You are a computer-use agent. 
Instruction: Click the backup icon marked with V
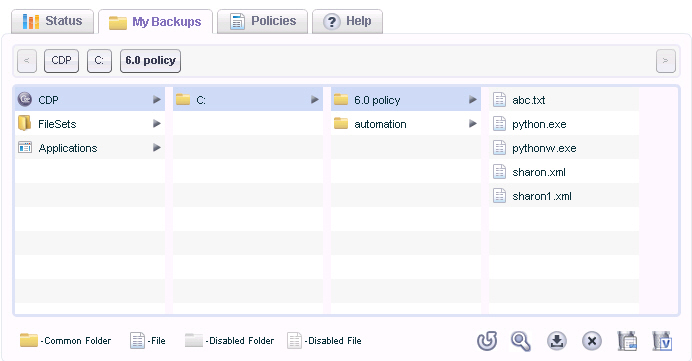[x=662, y=341]
